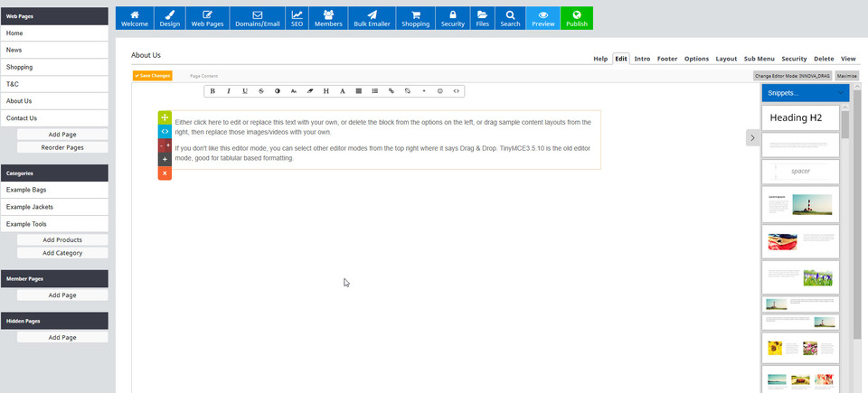Switch to the Footer tab
The image size is (868, 393).
point(667,58)
